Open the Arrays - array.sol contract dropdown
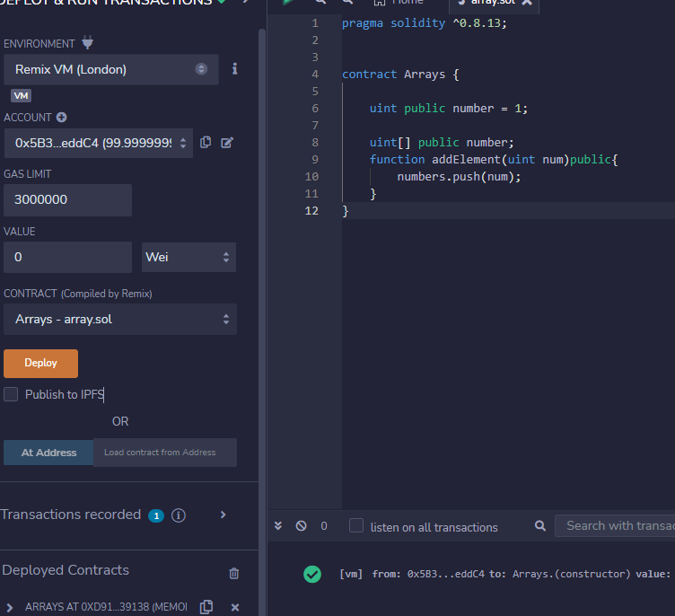 120,319
